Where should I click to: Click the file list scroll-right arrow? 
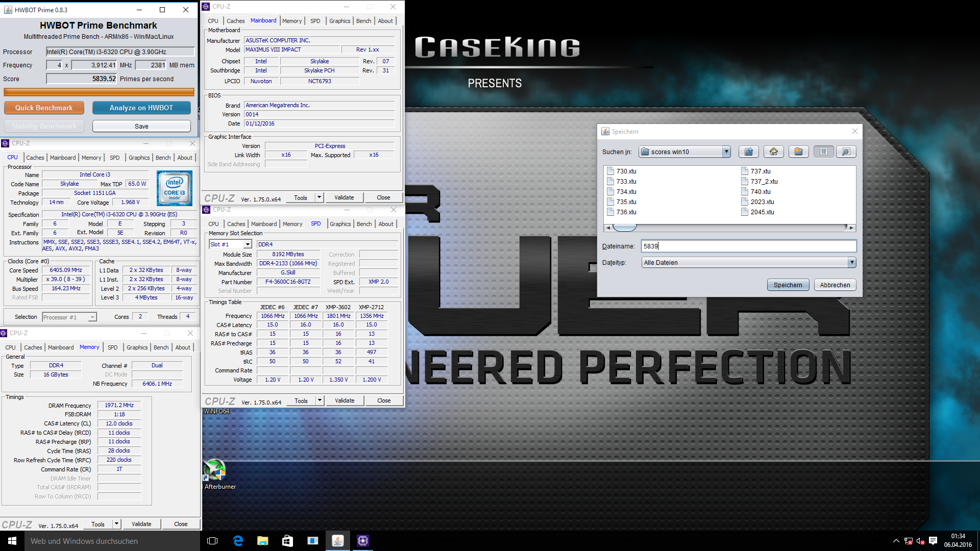[x=851, y=228]
